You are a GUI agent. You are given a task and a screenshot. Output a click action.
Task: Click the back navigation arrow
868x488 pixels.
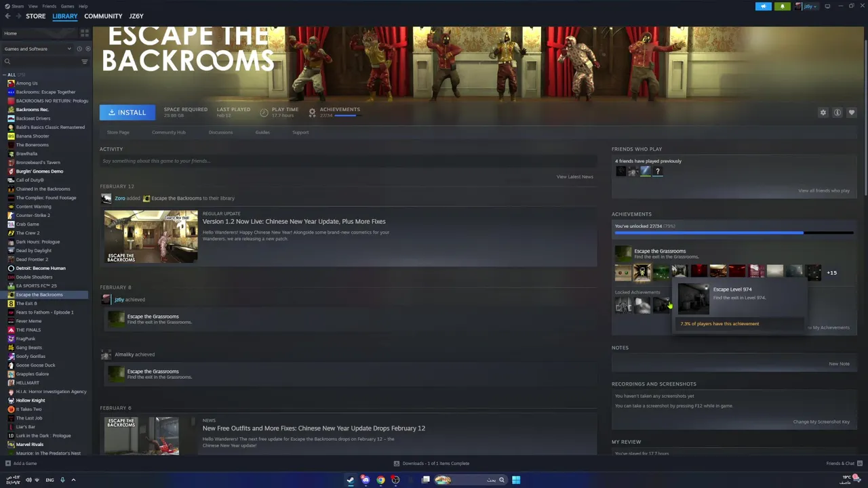[x=7, y=16]
